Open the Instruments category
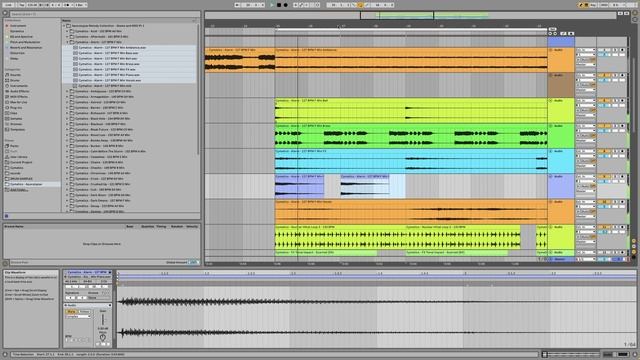 point(19,86)
